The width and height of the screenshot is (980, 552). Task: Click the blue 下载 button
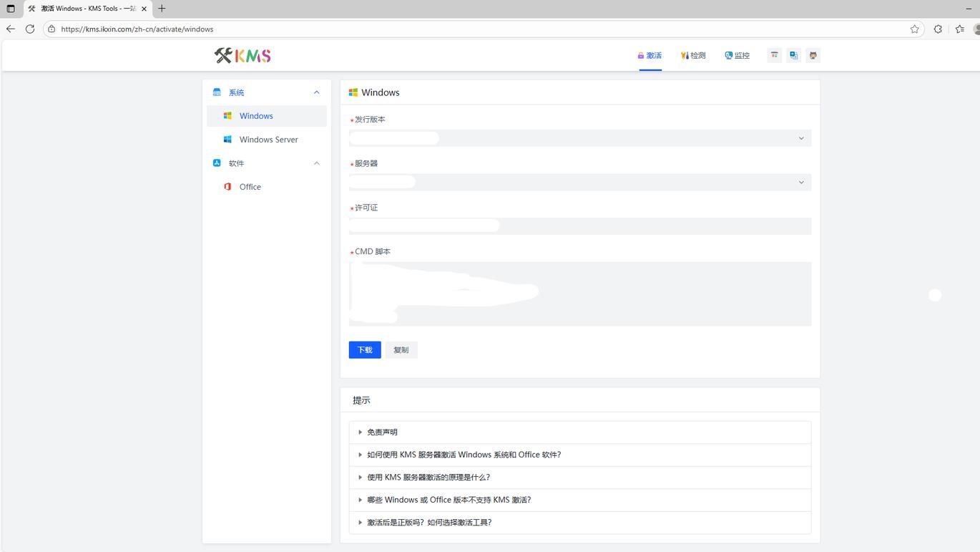coord(365,350)
